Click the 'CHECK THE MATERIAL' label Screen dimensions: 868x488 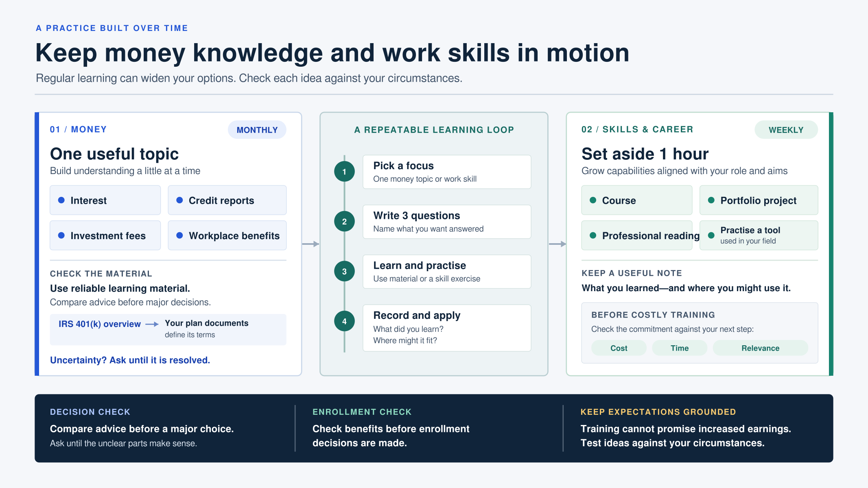[101, 274]
